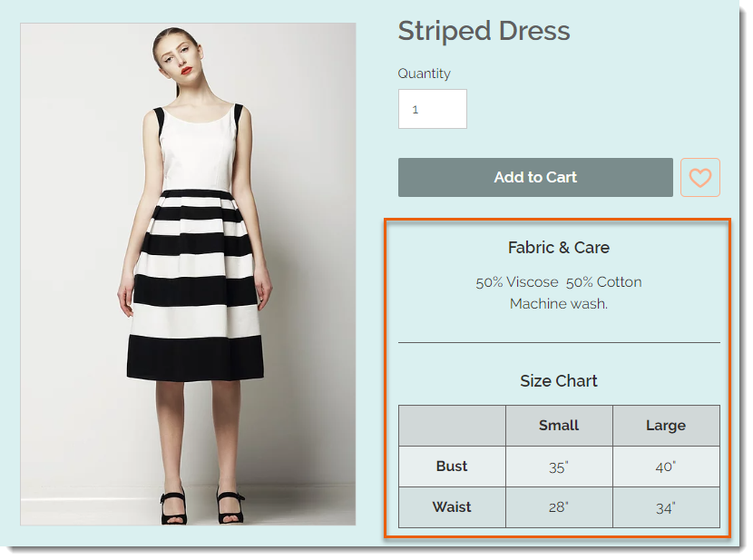Click the Striped Dress product title

[x=484, y=31]
